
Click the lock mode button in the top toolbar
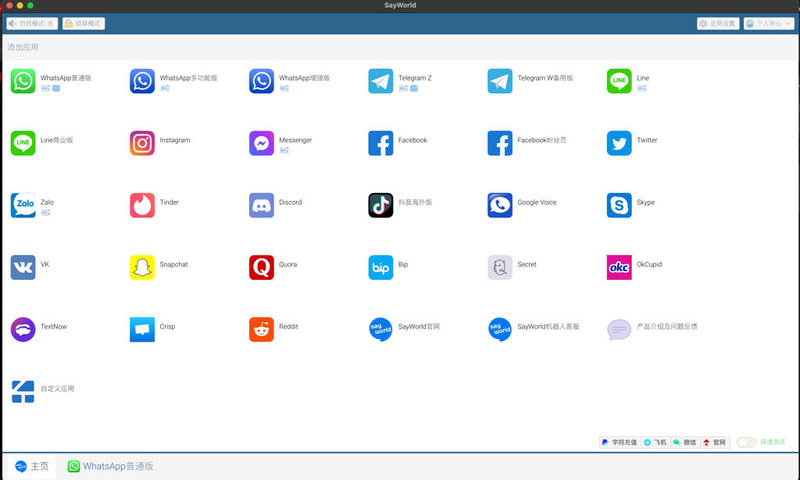coord(84,23)
